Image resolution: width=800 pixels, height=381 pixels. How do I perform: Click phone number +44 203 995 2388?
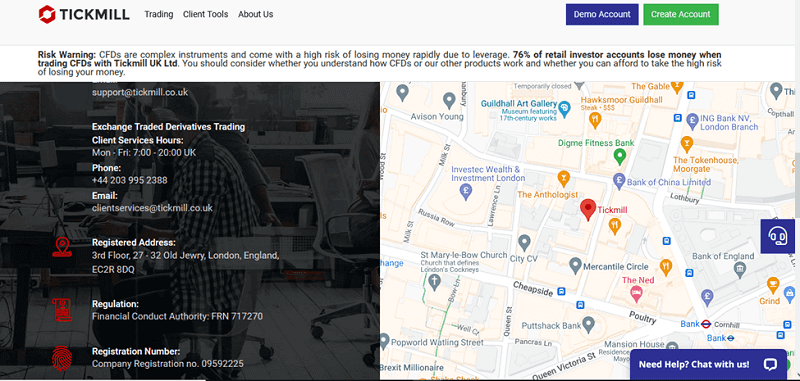click(130, 181)
